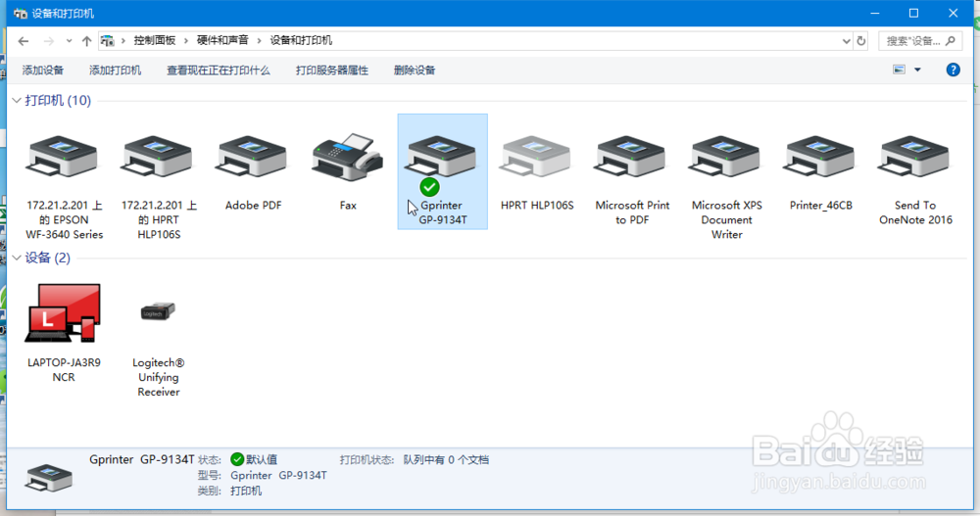Select the EPSON WF-3640 Series printer icon
This screenshot has height=516, width=980.
click(61, 157)
